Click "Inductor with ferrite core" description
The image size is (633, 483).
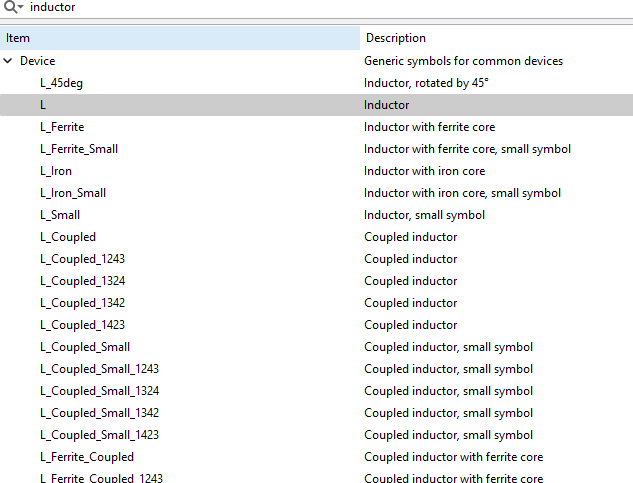pos(430,127)
